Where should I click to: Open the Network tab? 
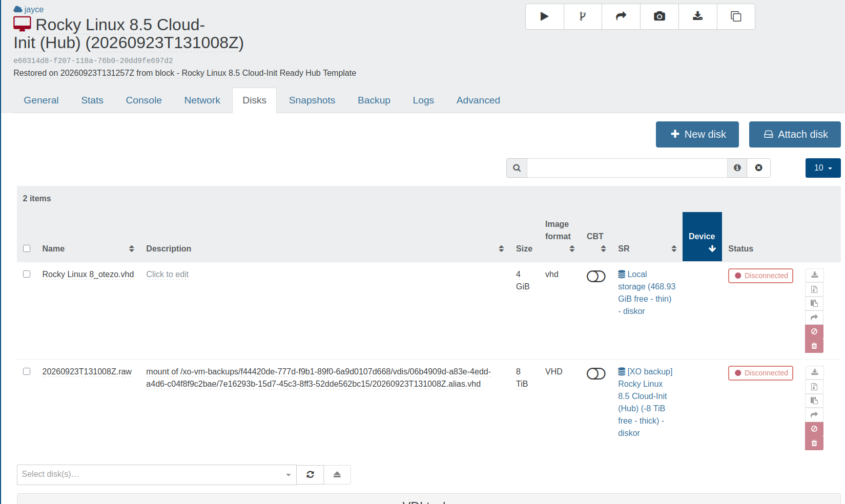tap(202, 100)
